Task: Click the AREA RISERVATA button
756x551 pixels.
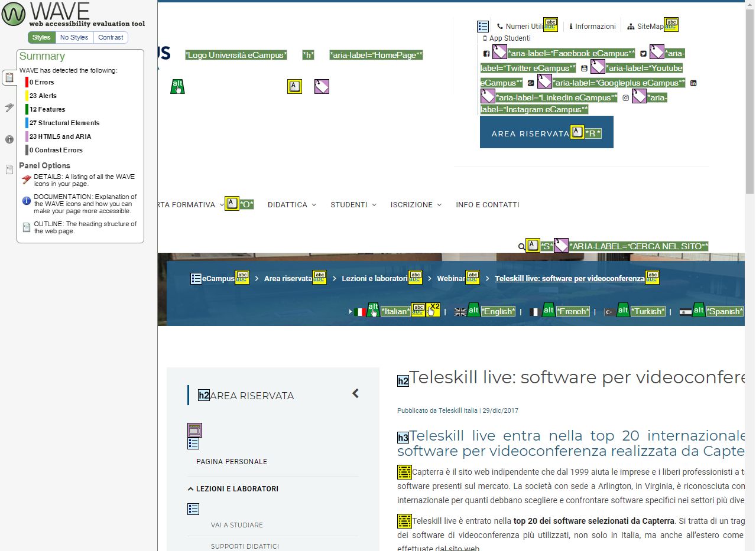Action: pos(530,134)
